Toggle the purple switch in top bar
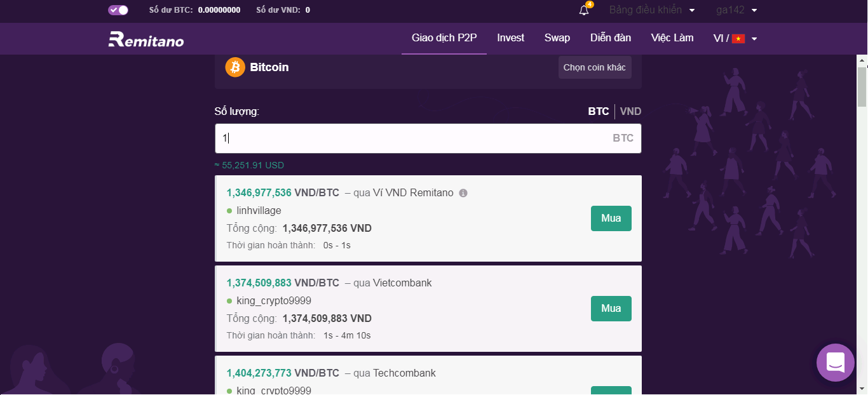 coord(118,10)
